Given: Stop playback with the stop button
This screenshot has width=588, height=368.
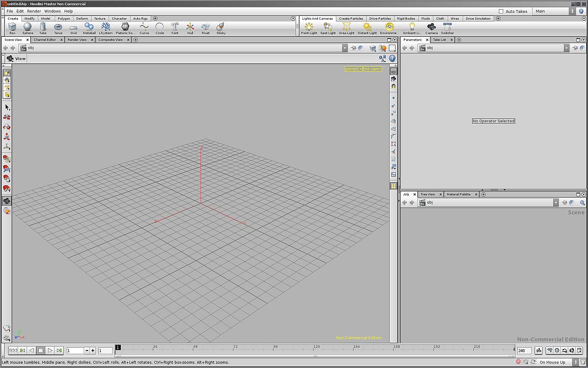Looking at the screenshot, I should point(41,351).
